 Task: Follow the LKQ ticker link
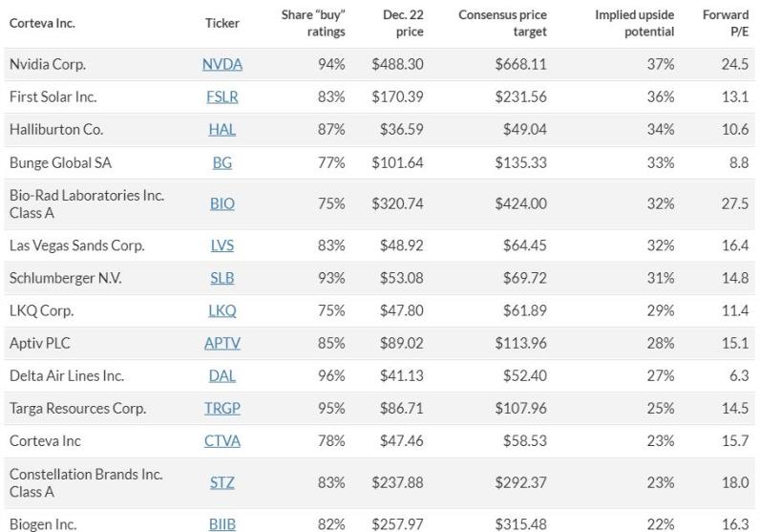pyautogui.click(x=222, y=310)
